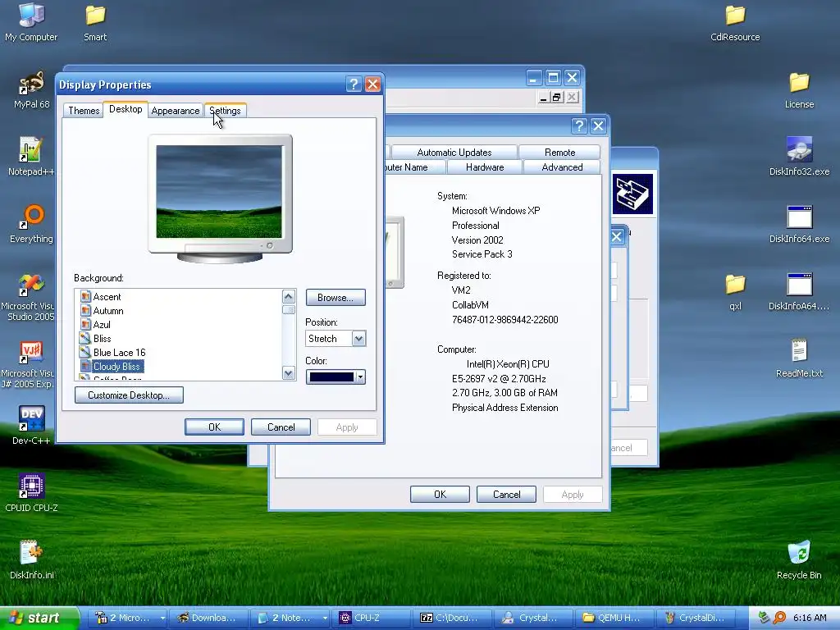Click Cancel in Display Properties
Image resolution: width=840 pixels, height=630 pixels.
tap(281, 427)
